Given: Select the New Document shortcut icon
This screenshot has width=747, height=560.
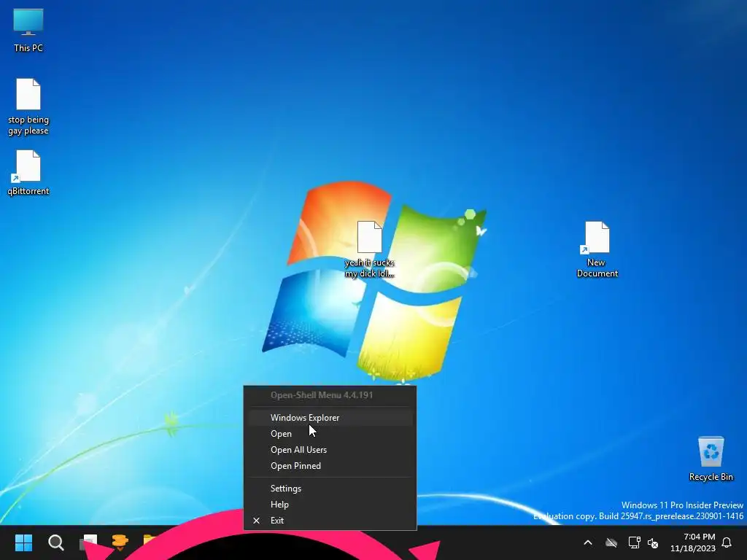Looking at the screenshot, I should tap(597, 249).
